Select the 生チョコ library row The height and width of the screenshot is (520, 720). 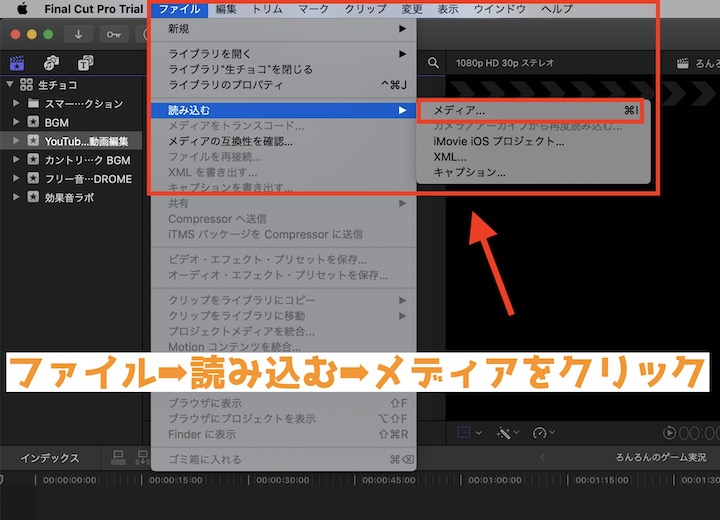[x=71, y=85]
